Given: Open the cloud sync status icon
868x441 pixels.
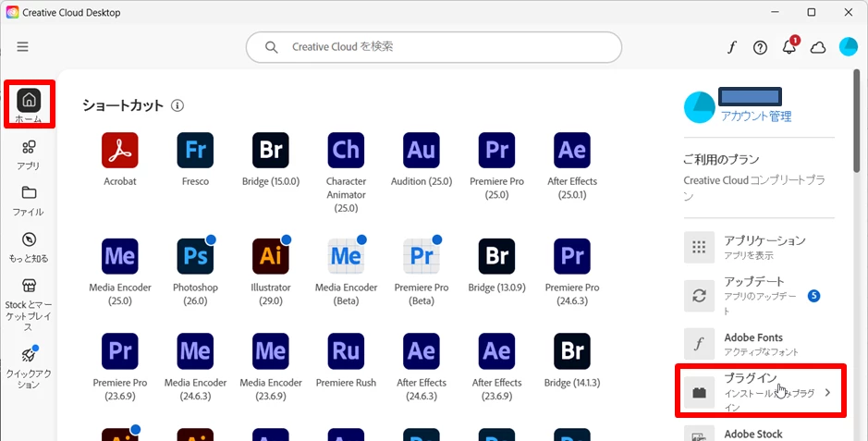Looking at the screenshot, I should 818,47.
